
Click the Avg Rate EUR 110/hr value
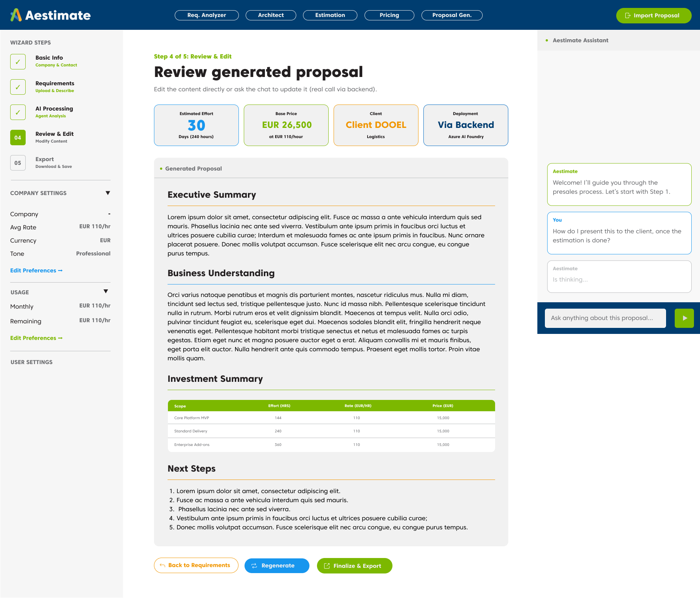point(95,226)
